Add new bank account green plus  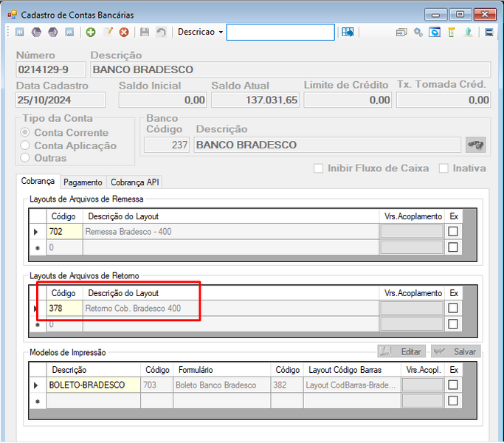click(91, 32)
